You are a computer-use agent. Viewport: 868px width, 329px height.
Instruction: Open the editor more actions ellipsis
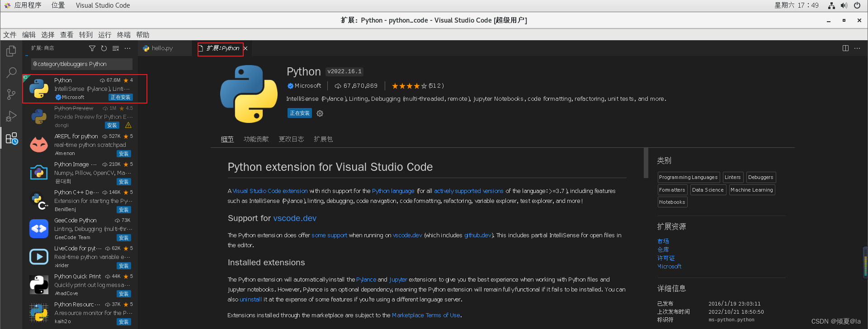[857, 48]
